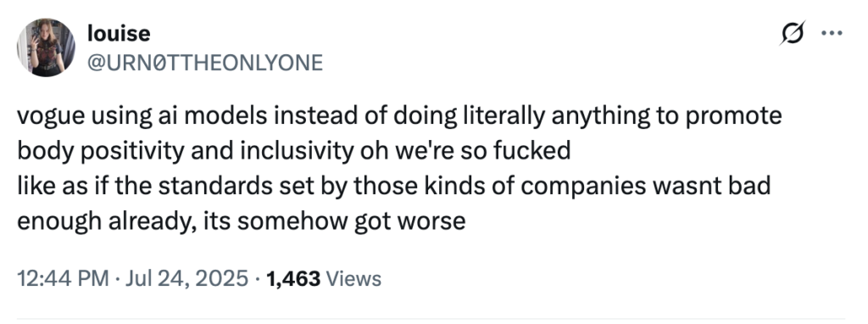Click louise's profile avatar photo
Image resolution: width=868 pixels, height=324 pixels.
[x=46, y=47]
